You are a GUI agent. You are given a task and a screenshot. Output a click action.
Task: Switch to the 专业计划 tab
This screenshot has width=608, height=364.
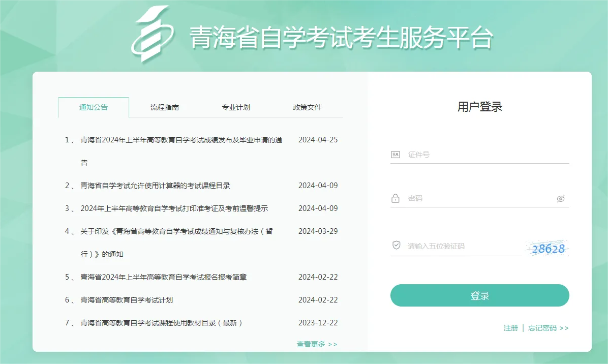[236, 107]
